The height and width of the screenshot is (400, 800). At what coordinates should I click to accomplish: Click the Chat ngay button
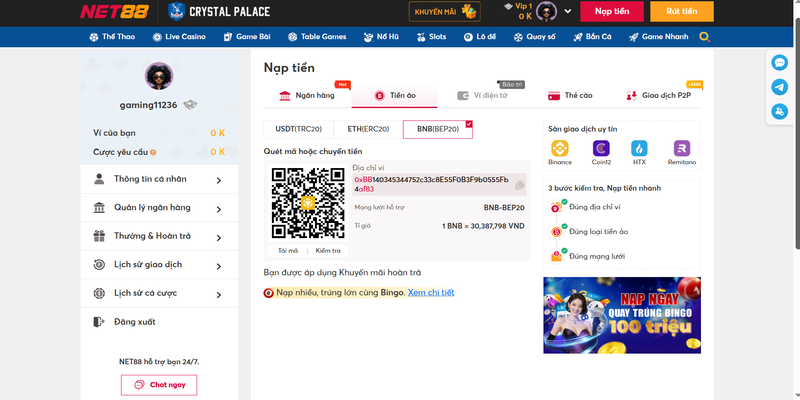point(159,385)
